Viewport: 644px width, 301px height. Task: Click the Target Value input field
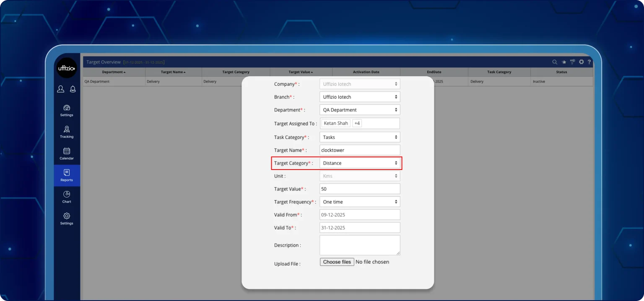point(360,189)
